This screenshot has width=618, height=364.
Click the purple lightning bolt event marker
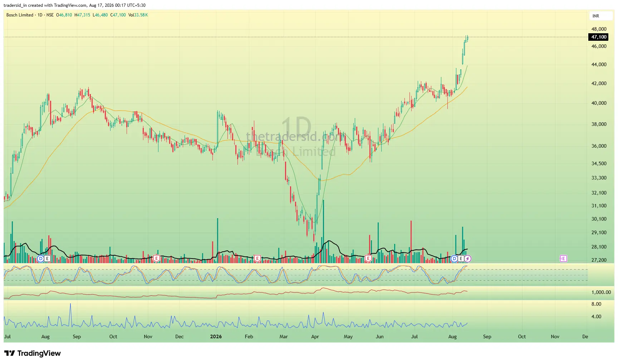pyautogui.click(x=468, y=259)
